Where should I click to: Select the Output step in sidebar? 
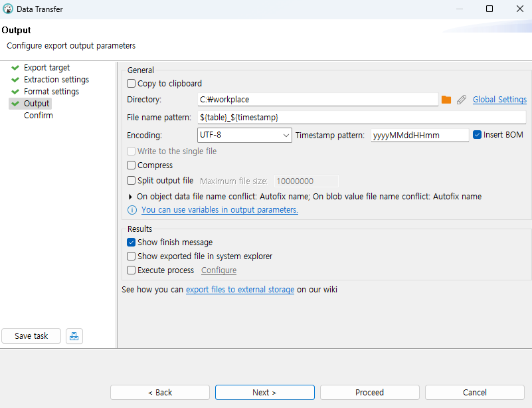pos(37,104)
